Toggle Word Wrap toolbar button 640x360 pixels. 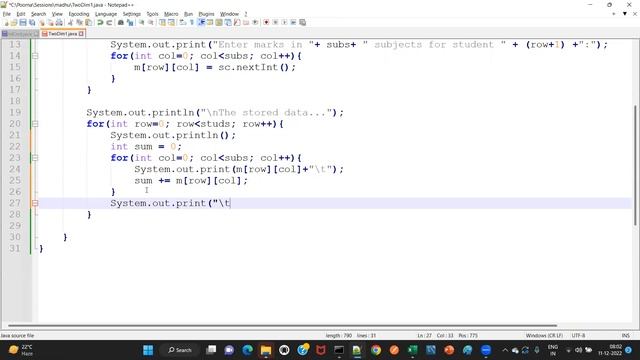[x=182, y=22]
